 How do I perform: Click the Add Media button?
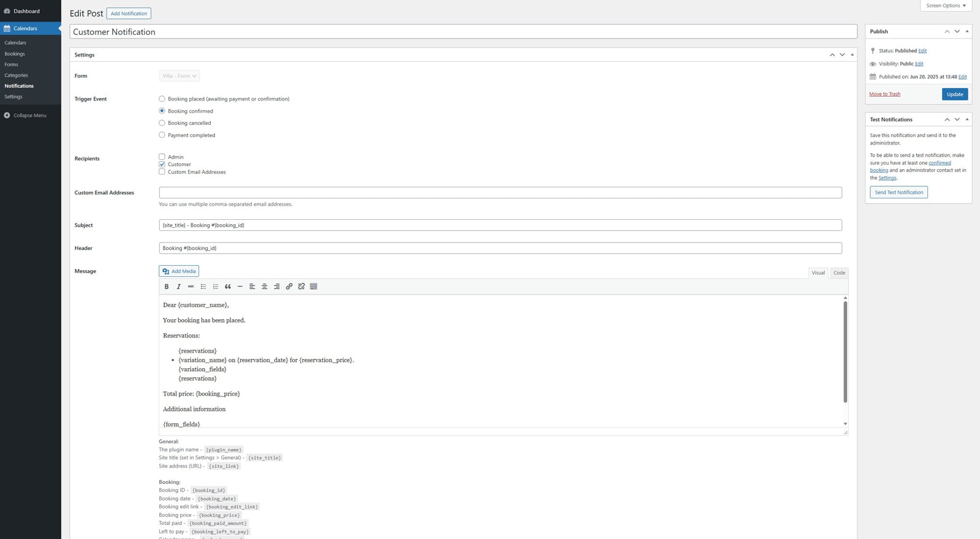[x=179, y=271]
